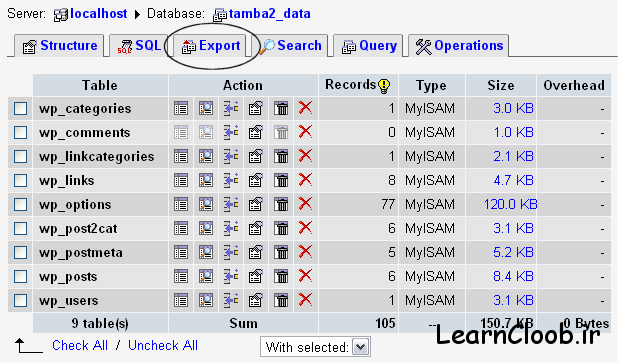Empty the wp_linkcategories table

(281, 156)
